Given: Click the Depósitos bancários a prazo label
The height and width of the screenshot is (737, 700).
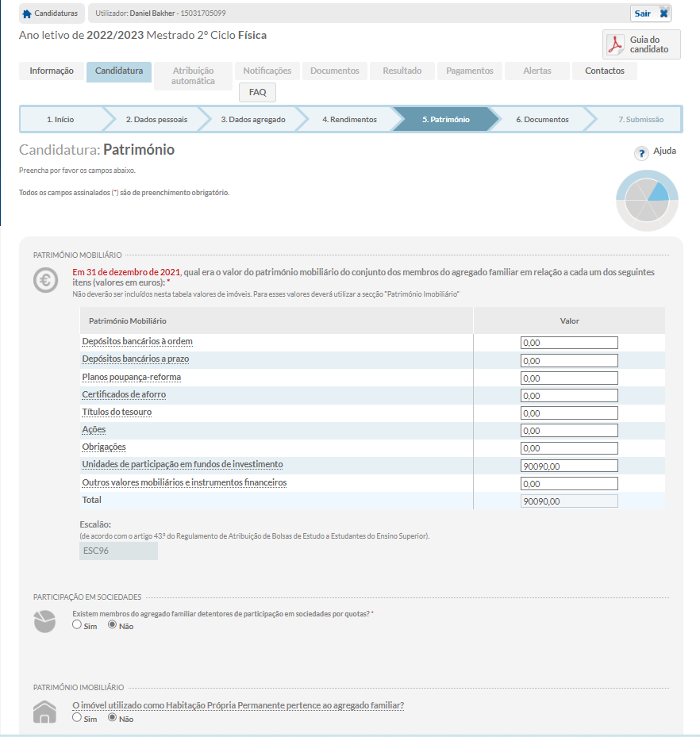Looking at the screenshot, I should tap(136, 359).
